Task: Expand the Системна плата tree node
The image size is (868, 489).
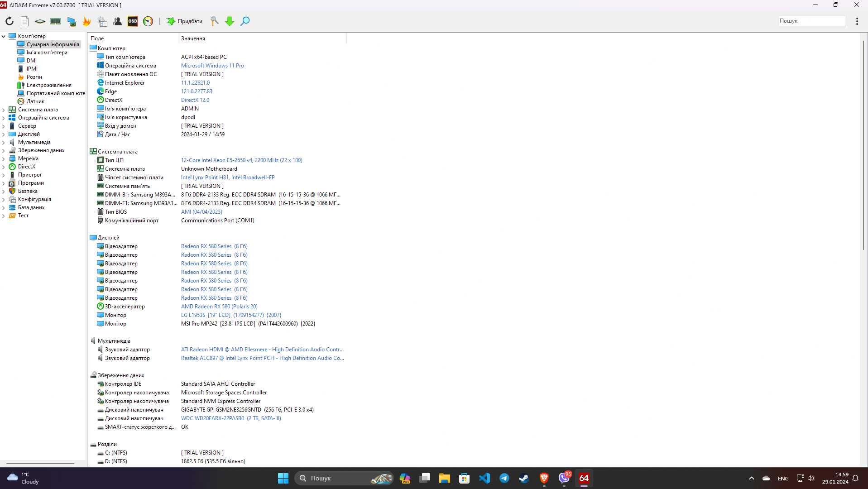Action: (4, 110)
